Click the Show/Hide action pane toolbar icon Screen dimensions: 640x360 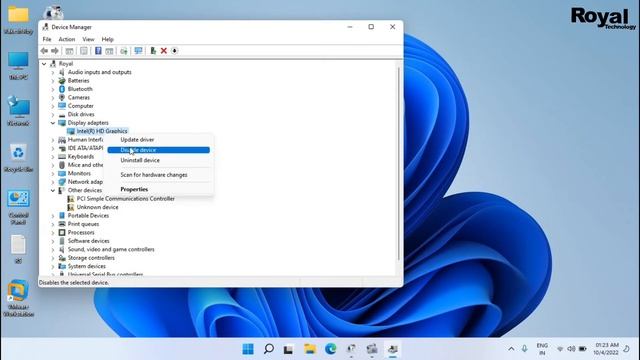(x=109, y=51)
